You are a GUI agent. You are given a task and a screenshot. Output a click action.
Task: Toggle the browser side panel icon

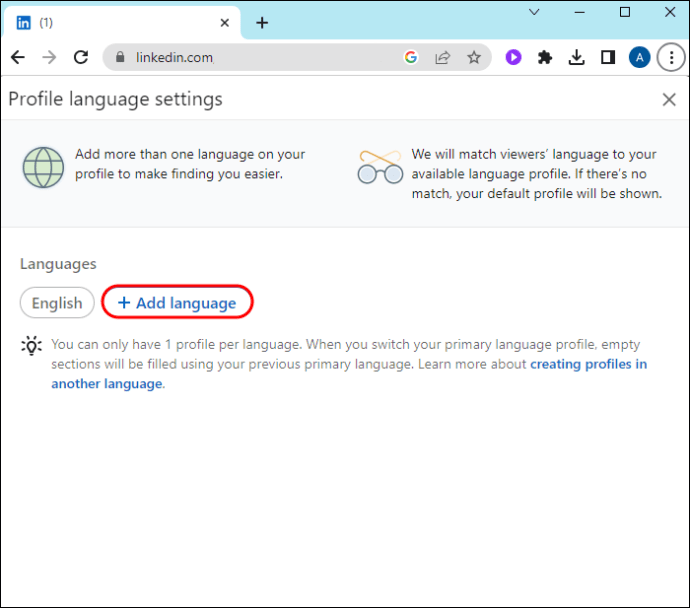click(608, 57)
